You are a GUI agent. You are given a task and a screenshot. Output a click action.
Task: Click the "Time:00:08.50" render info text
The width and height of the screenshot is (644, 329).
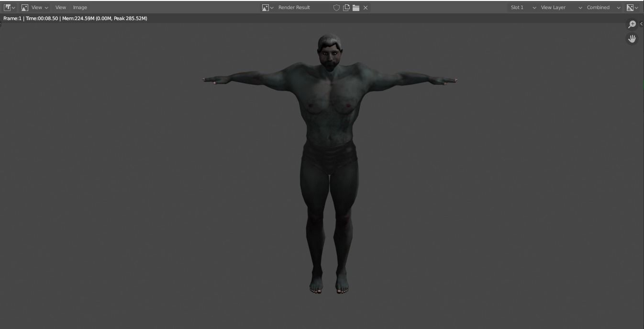(x=42, y=18)
